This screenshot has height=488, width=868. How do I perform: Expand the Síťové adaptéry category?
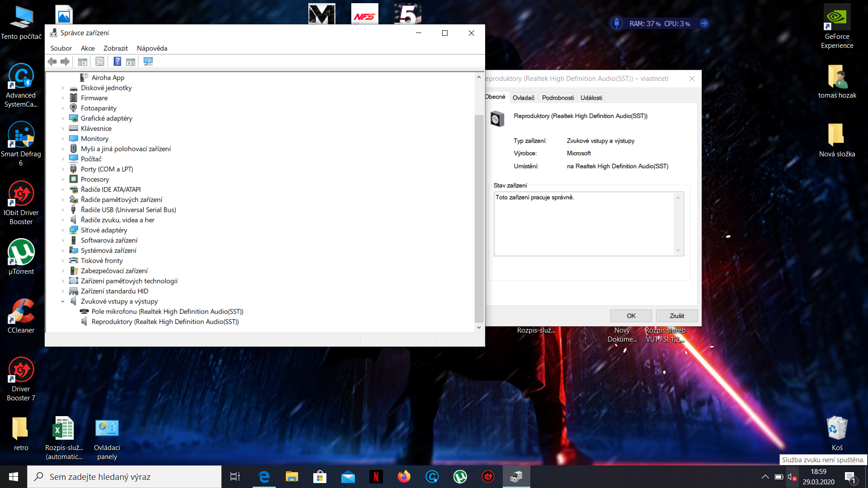(x=63, y=230)
